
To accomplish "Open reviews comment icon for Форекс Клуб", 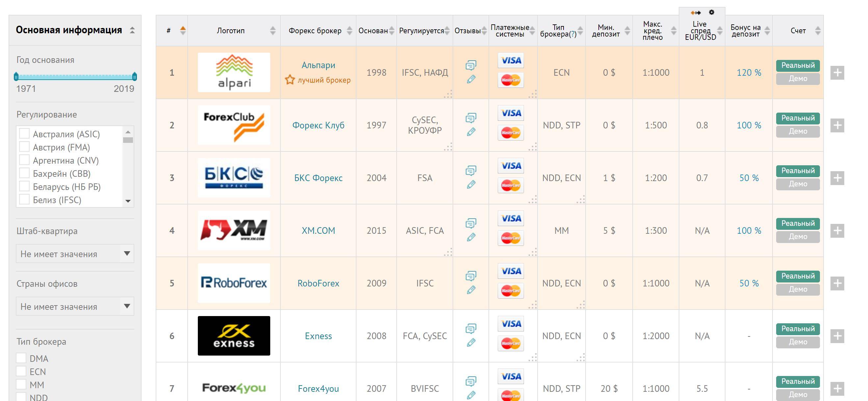I will pos(471,118).
